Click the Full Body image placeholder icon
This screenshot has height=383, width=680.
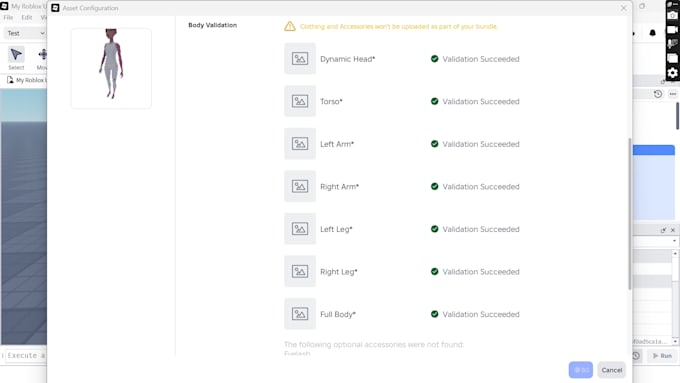coord(300,314)
